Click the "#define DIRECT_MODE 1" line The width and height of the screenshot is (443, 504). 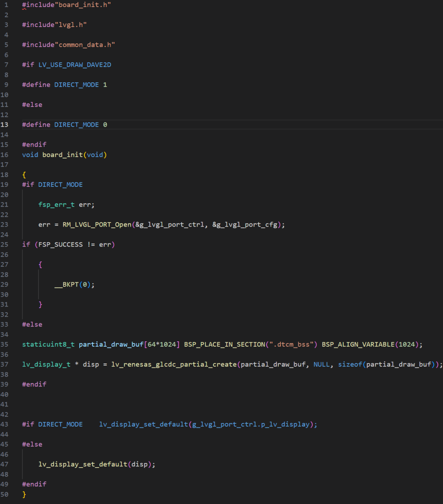tap(64, 85)
